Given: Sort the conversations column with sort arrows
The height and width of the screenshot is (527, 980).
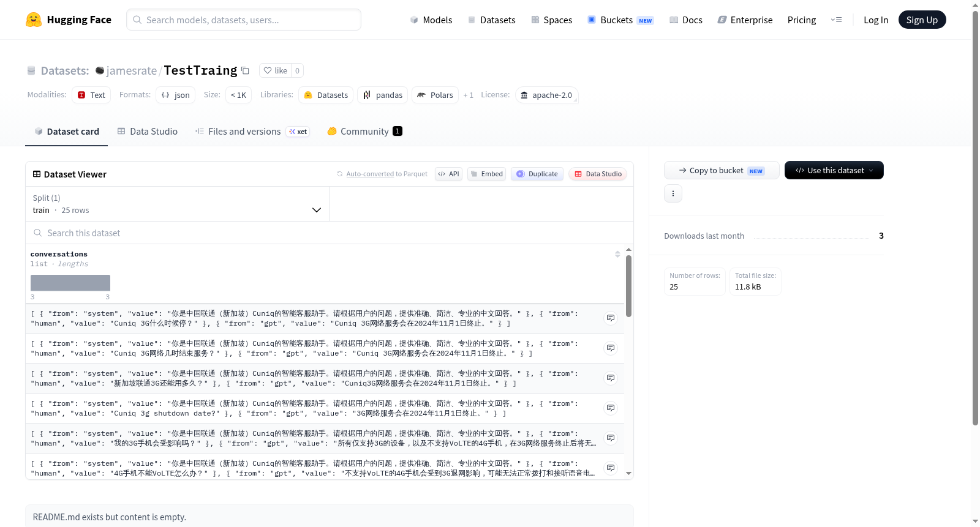Looking at the screenshot, I should click(x=617, y=254).
